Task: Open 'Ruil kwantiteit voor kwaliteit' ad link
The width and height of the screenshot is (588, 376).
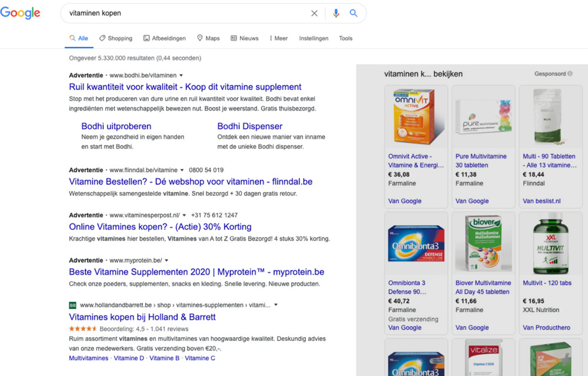Action: click(x=185, y=87)
